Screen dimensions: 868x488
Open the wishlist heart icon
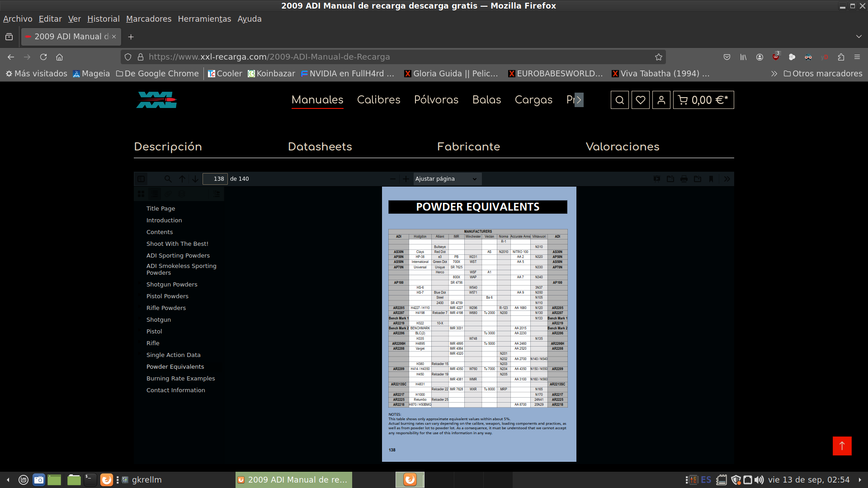(641, 100)
